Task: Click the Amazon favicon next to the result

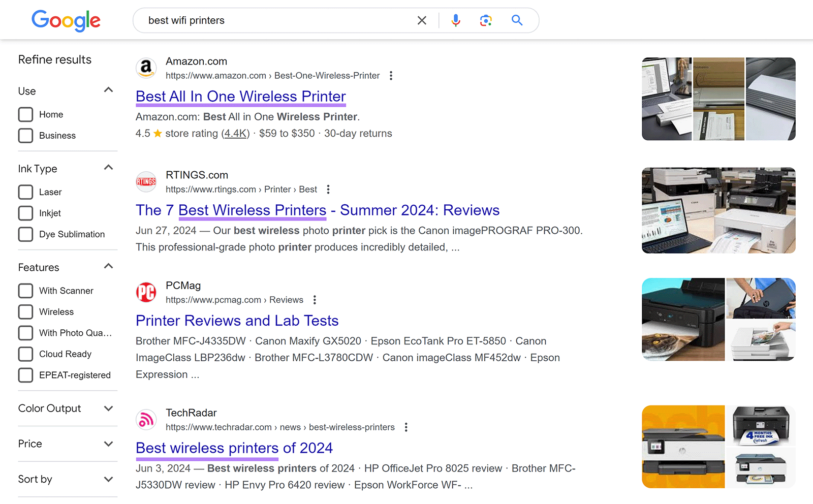Action: pos(146,68)
